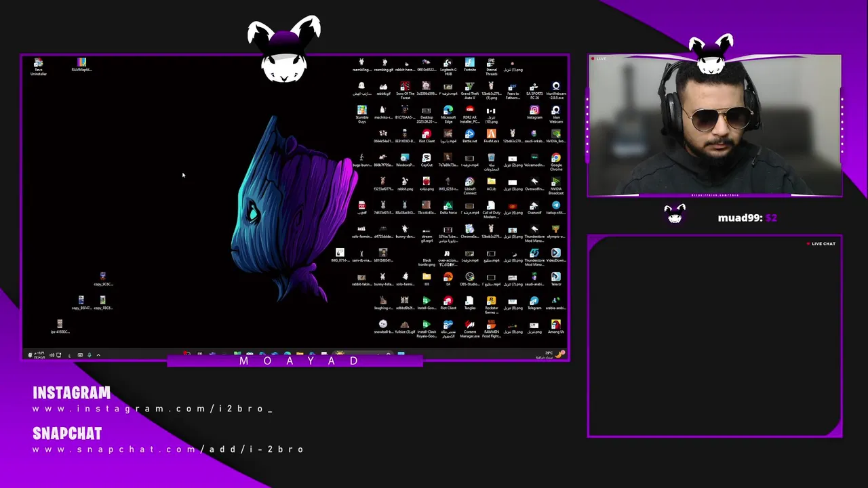Image resolution: width=868 pixels, height=488 pixels.
Task: Select the Call of Duty Modern shortcut
Action: pyautogui.click(x=491, y=209)
